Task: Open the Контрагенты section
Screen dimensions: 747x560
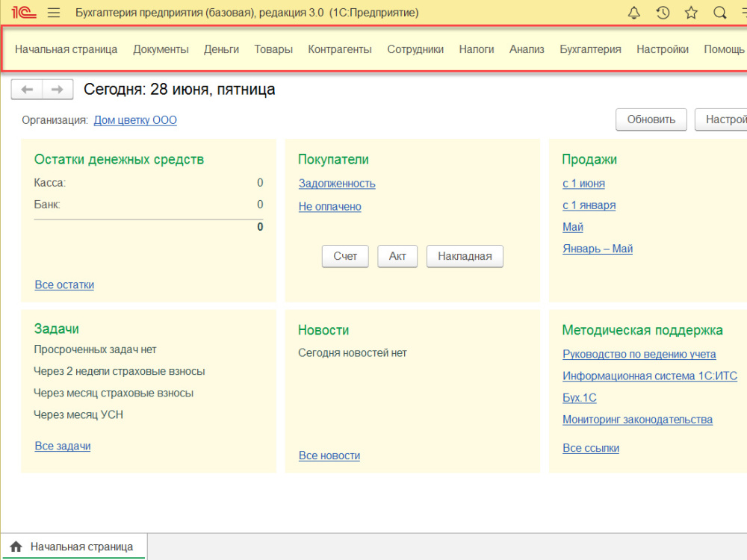Action: pos(340,49)
